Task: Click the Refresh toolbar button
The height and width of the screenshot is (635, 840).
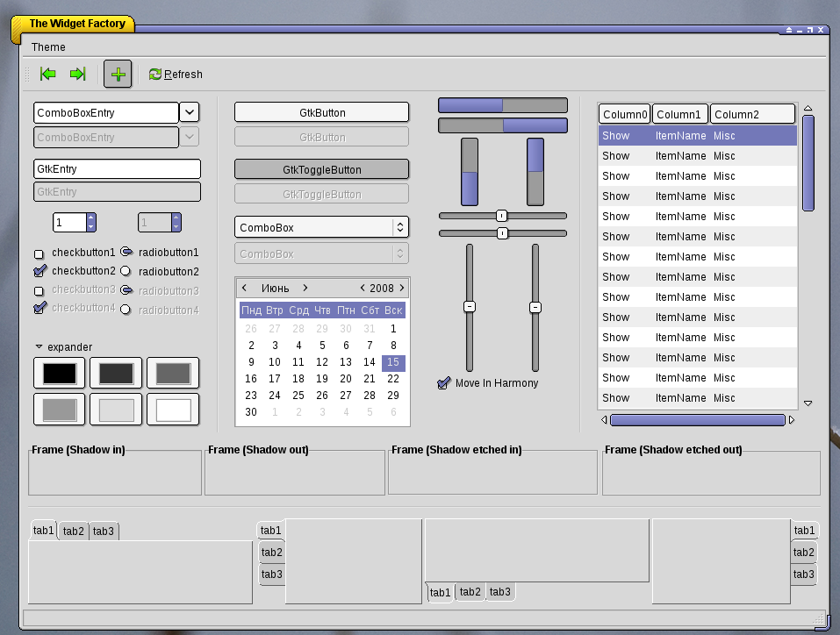Action: [176, 75]
